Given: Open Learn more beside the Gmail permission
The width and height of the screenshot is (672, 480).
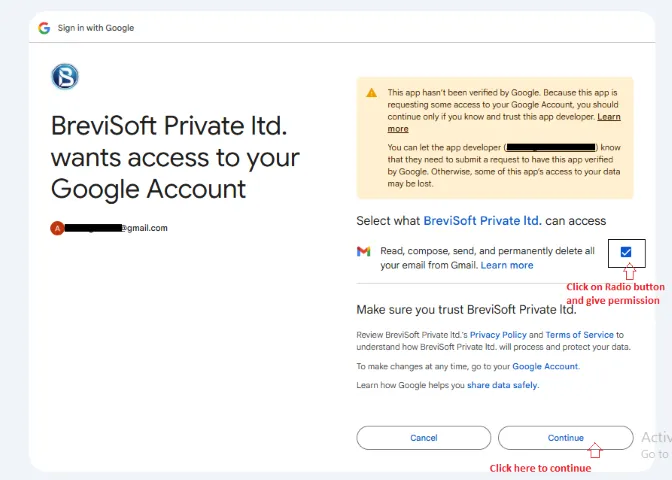Looking at the screenshot, I should pos(507,265).
